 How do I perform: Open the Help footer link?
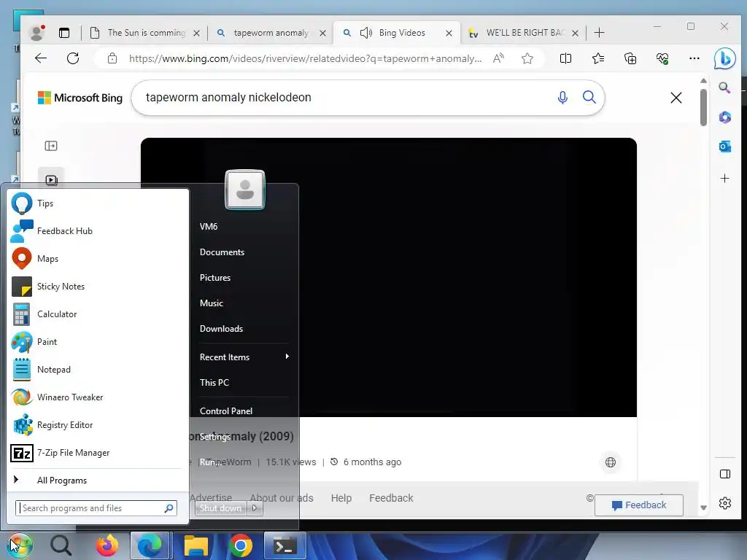point(341,498)
